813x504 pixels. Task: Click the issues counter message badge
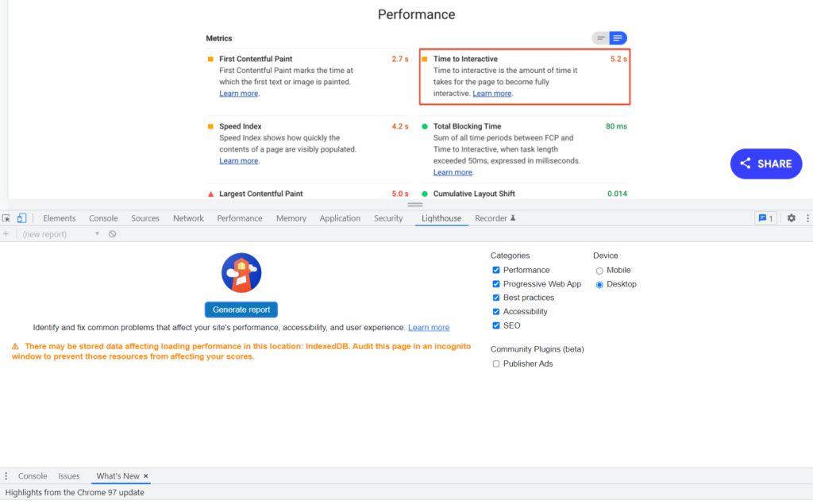point(765,218)
